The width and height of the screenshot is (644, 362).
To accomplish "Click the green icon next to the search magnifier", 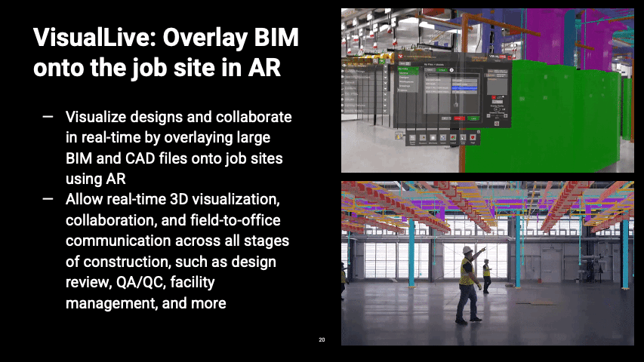I will click(x=381, y=61).
